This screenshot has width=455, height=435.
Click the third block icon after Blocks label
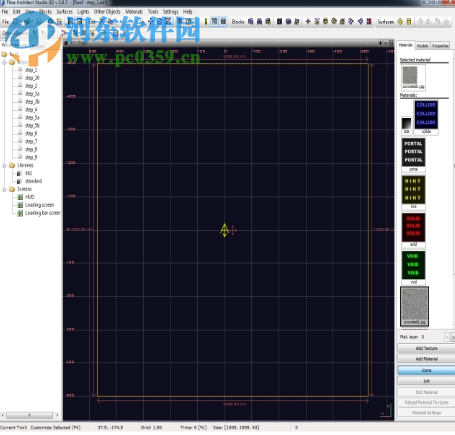(268, 22)
